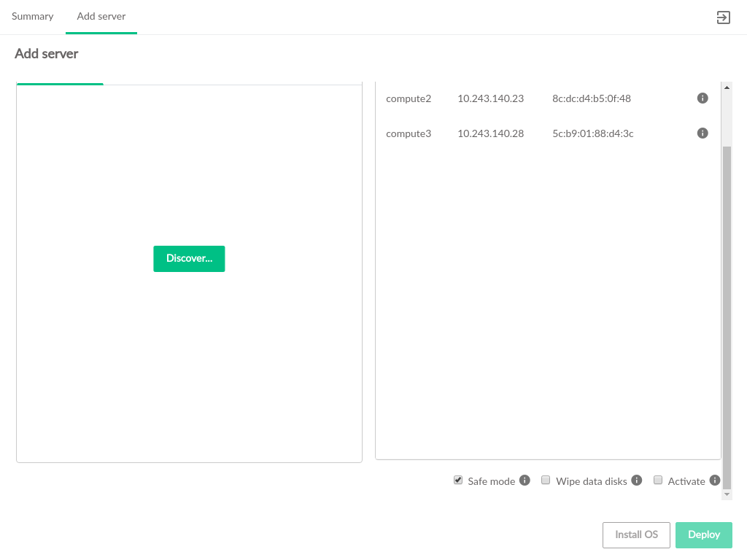Image resolution: width=747 pixels, height=560 pixels.
Task: Click info icon next to Activate
Action: click(x=715, y=481)
